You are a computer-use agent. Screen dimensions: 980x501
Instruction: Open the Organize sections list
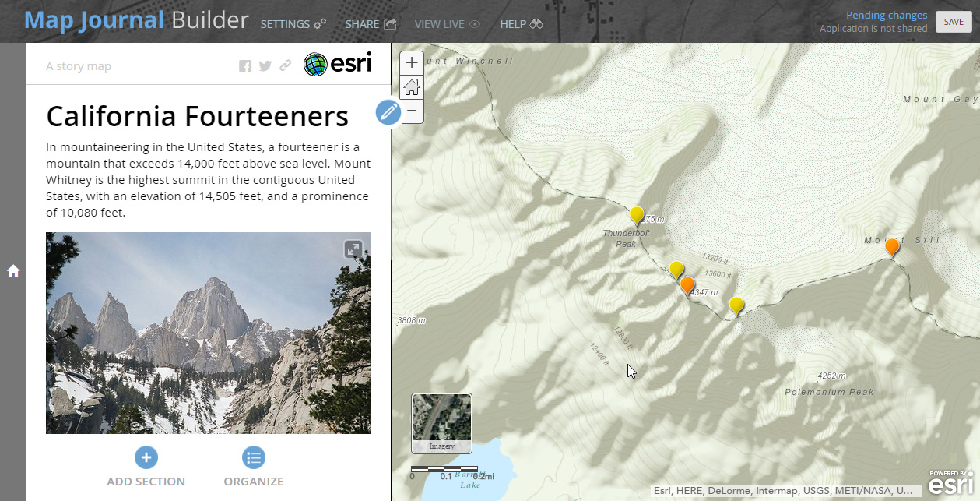(x=254, y=457)
